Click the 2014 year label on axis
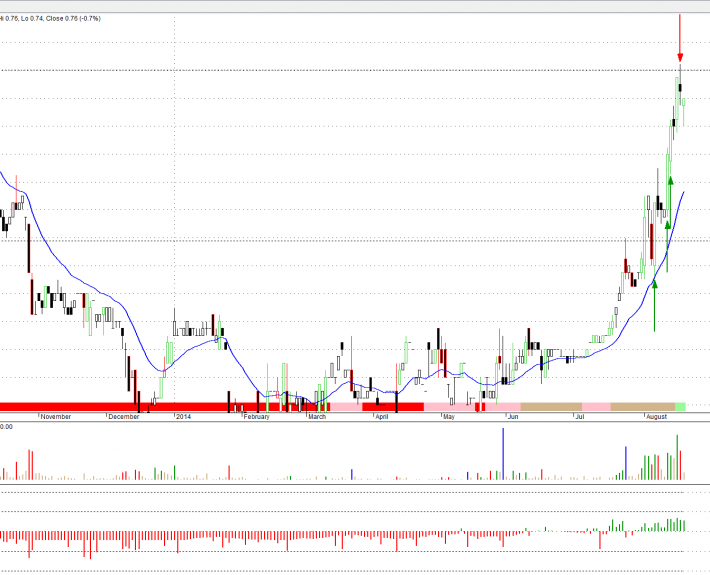710x575 pixels. 183,416
